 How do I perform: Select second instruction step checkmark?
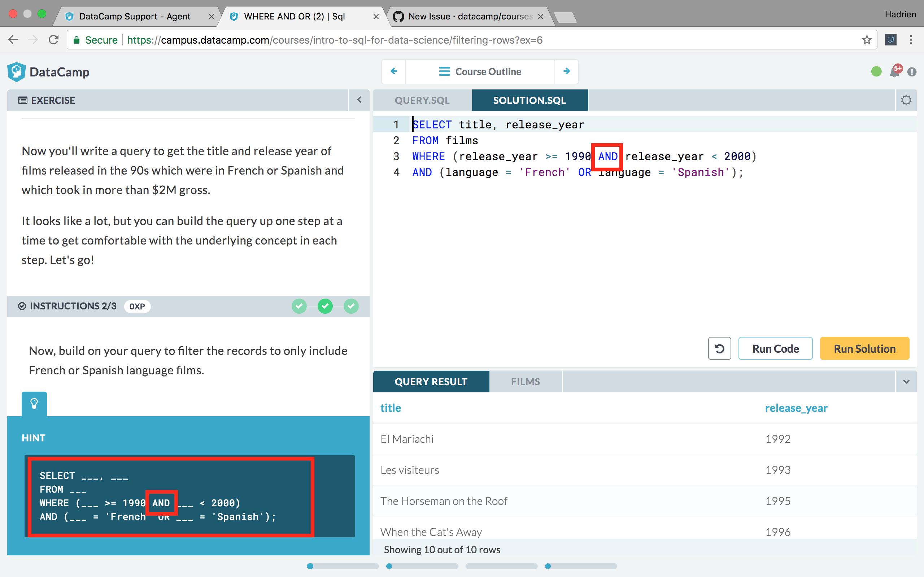pos(325,306)
